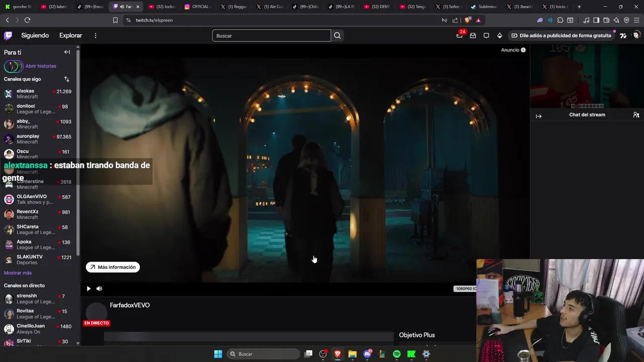Expand followed channels with Mostrar más
The height and width of the screenshot is (362, 644).
click(x=18, y=273)
